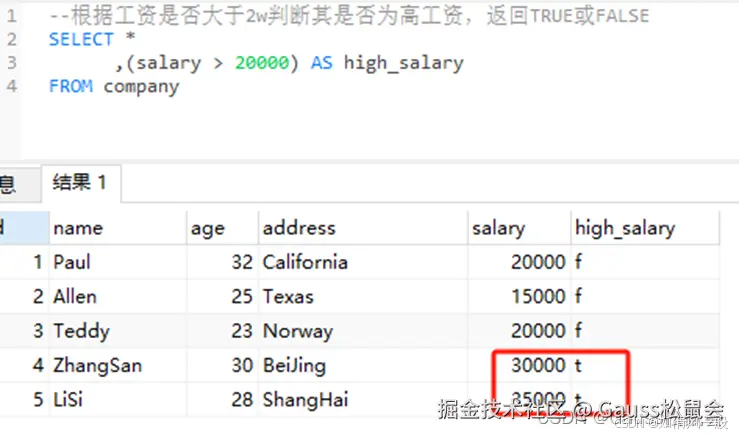
Task: Place cursor on the SELECT keyword
Action: click(x=81, y=39)
